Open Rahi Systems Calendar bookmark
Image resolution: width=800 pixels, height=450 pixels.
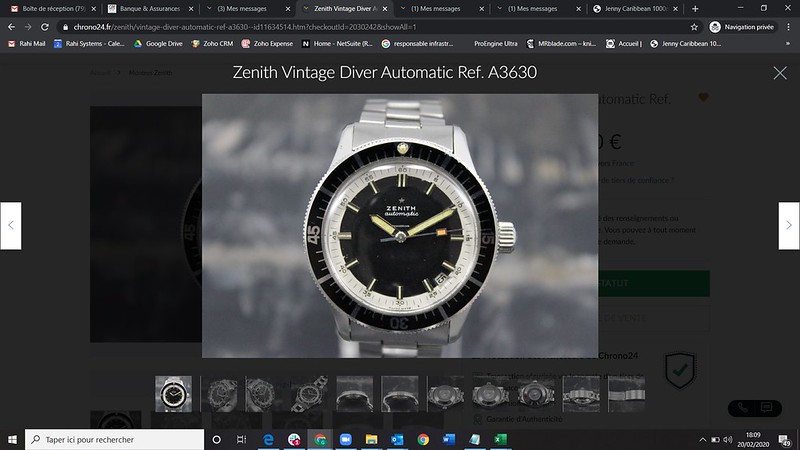point(89,44)
